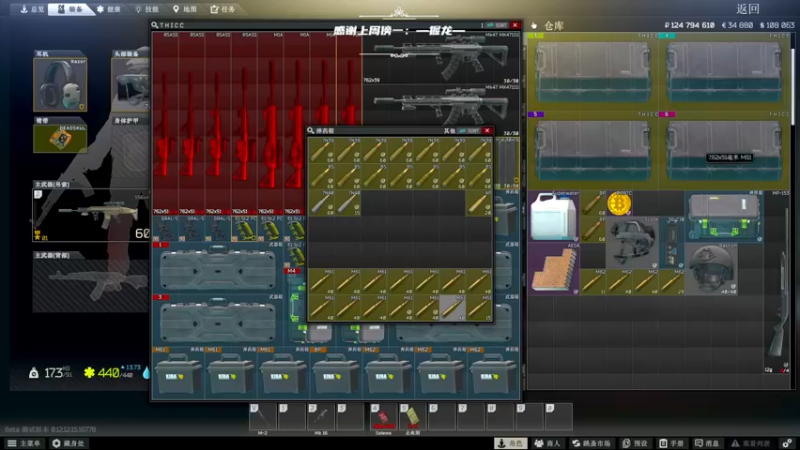Select the THICC case tagged 5 in stash
The image size is (800, 450).
tap(593, 151)
